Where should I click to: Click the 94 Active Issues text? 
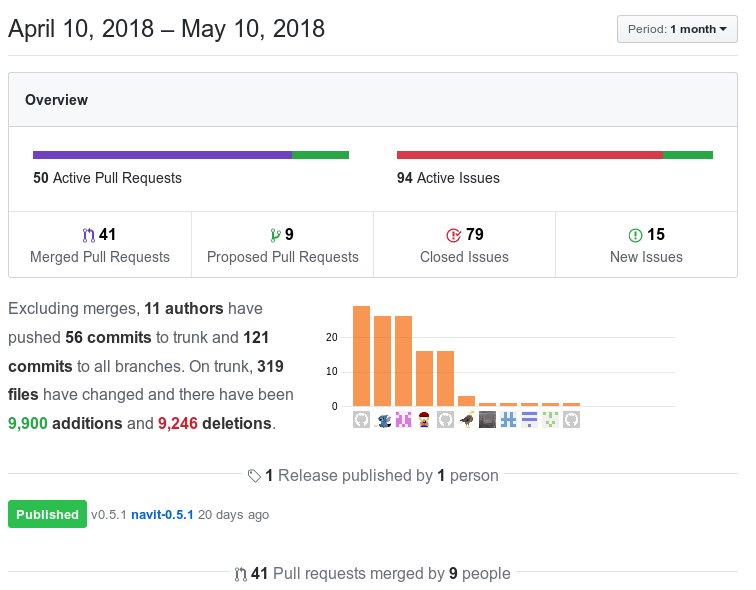coord(448,178)
